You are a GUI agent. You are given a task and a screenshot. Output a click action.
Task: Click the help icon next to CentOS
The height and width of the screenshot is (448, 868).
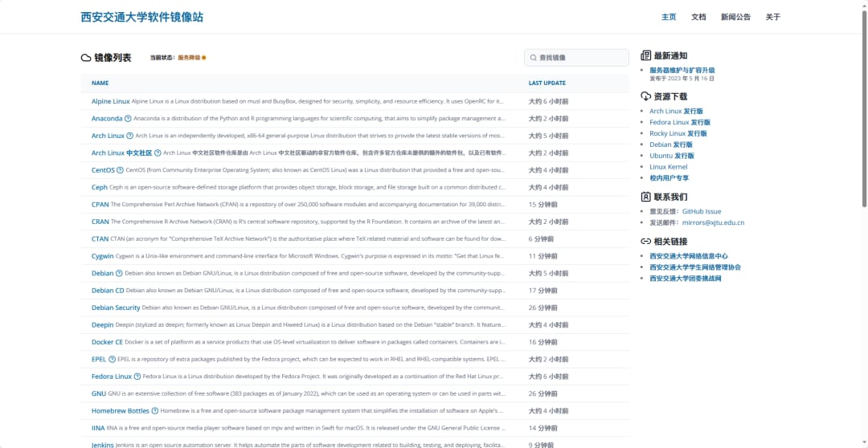tap(120, 169)
